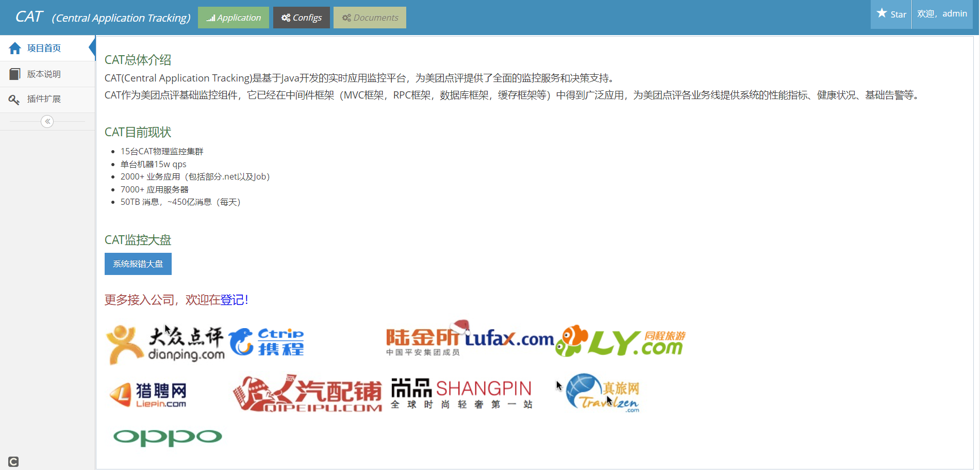Screen dimensions: 980x470
Task: Open the Application tab
Action: click(234, 18)
